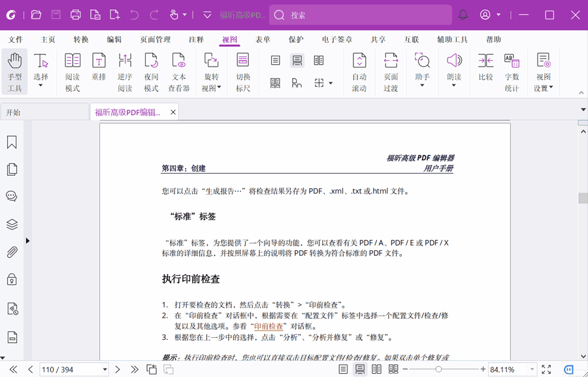Close the 福昕高级PDF编辑 document tab
This screenshot has width=588, height=377.
click(173, 112)
